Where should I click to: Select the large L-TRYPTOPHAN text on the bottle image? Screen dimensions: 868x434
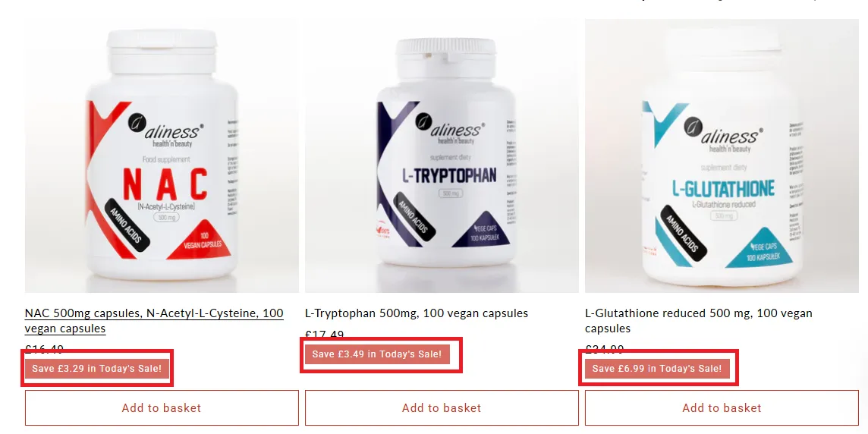449,176
